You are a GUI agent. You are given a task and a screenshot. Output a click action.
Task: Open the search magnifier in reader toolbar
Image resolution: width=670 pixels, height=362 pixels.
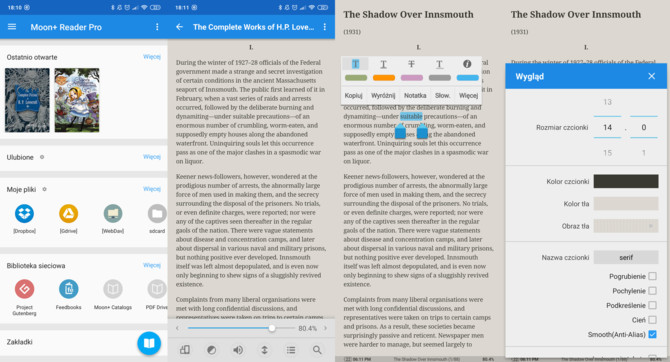[317, 350]
